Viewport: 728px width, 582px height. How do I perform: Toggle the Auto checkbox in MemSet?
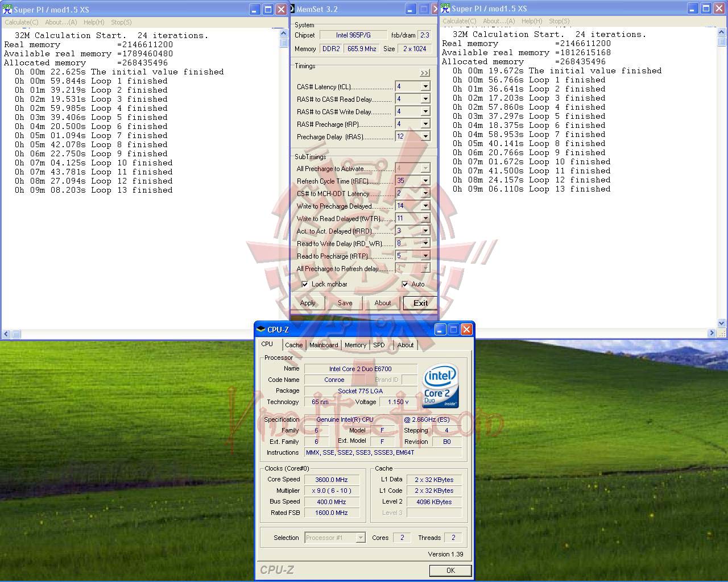405,284
